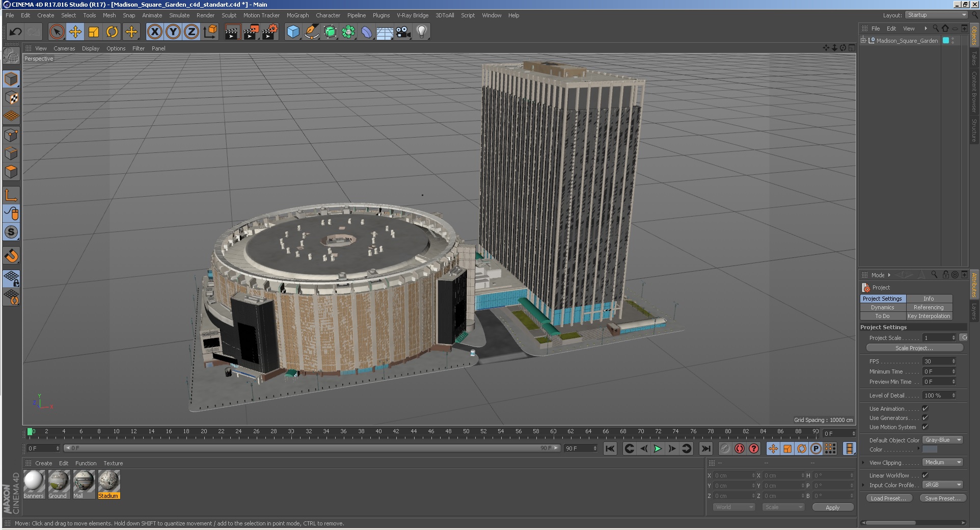Open viewport Cameras menu

(x=64, y=48)
